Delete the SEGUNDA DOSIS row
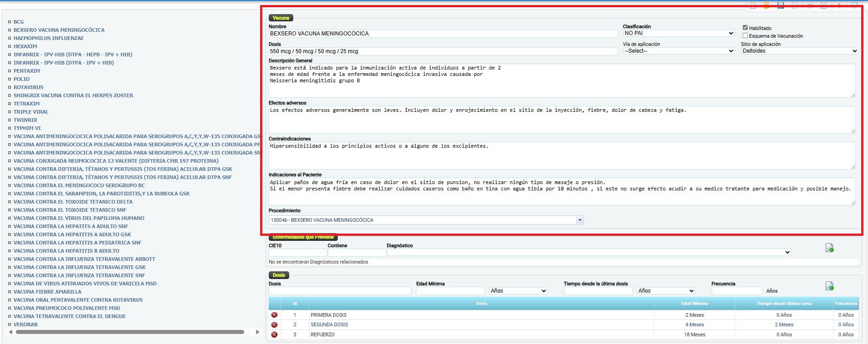This screenshot has width=868, height=344. (x=274, y=325)
